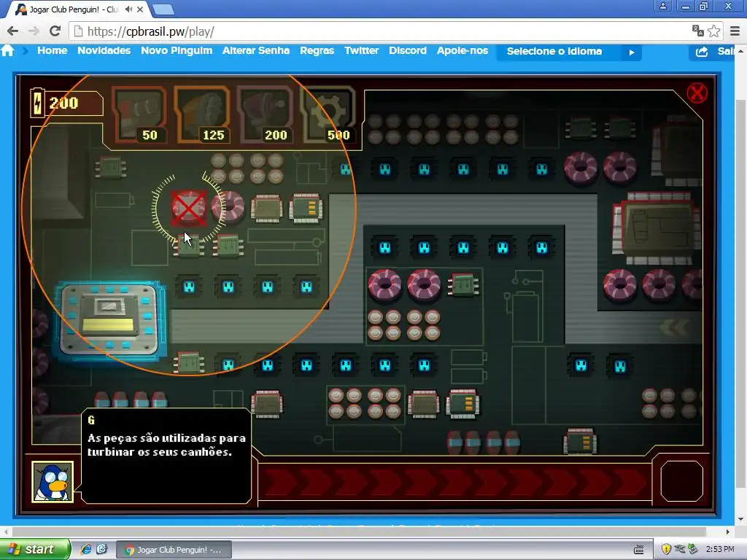Open the Twitter link
The height and width of the screenshot is (560, 747).
point(362,50)
